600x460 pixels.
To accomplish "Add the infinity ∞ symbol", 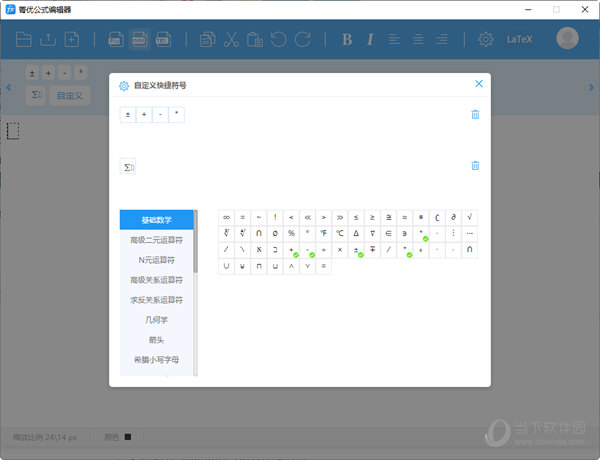I will click(227, 217).
